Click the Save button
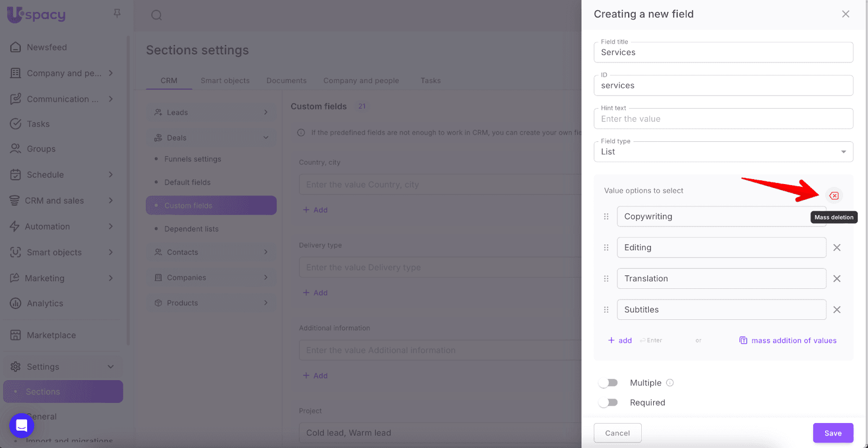 pos(833,433)
